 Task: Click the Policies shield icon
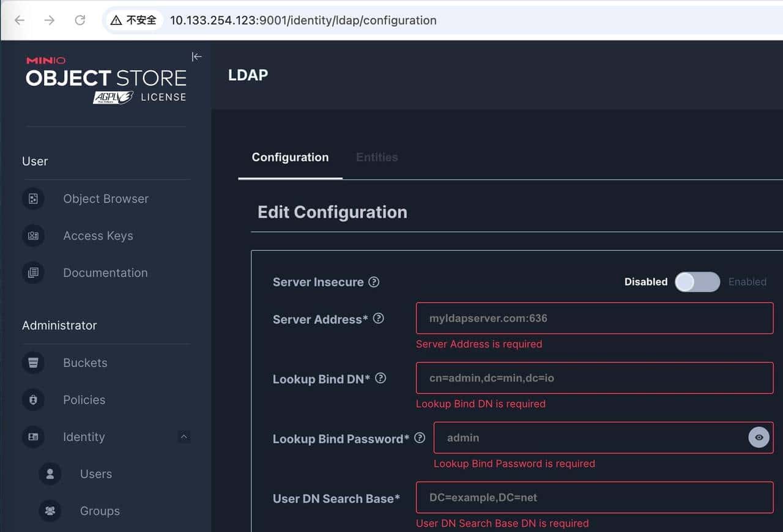pyautogui.click(x=33, y=400)
